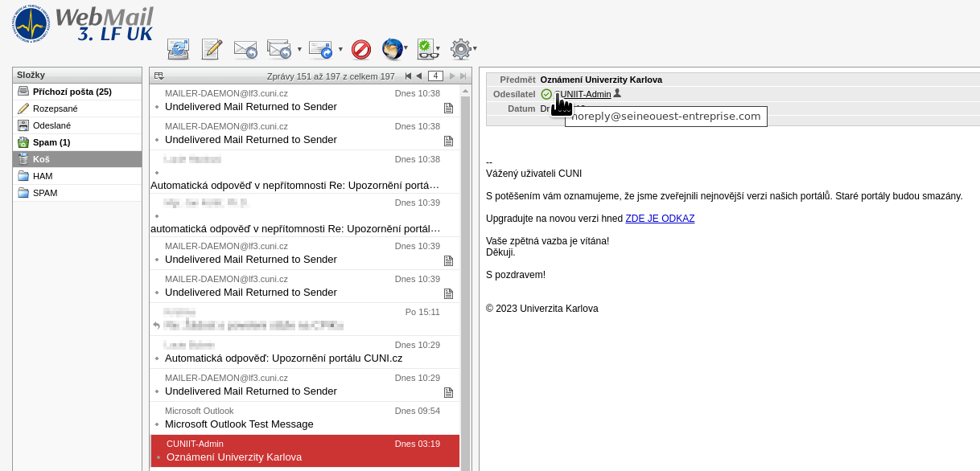The width and height of the screenshot is (980, 471).
Task: Open the gear more-actions menu
Action: click(463, 49)
